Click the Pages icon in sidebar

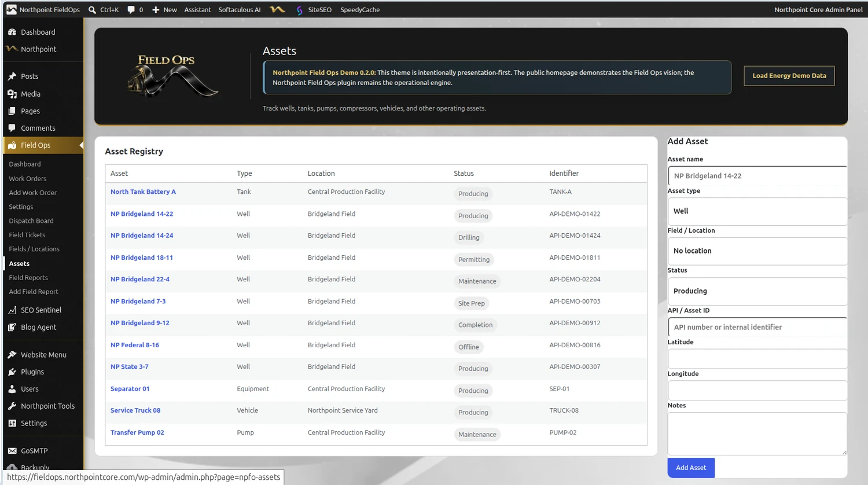click(12, 111)
